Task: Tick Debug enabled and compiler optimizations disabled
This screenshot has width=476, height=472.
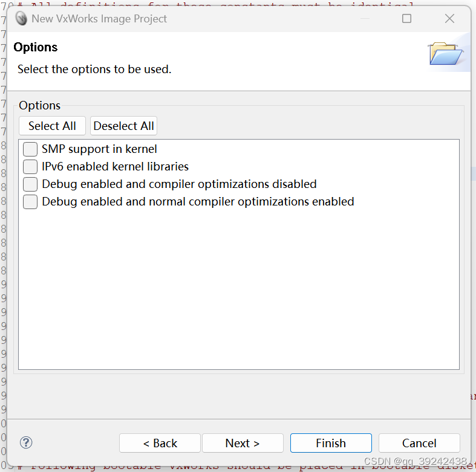Action: 30,184
